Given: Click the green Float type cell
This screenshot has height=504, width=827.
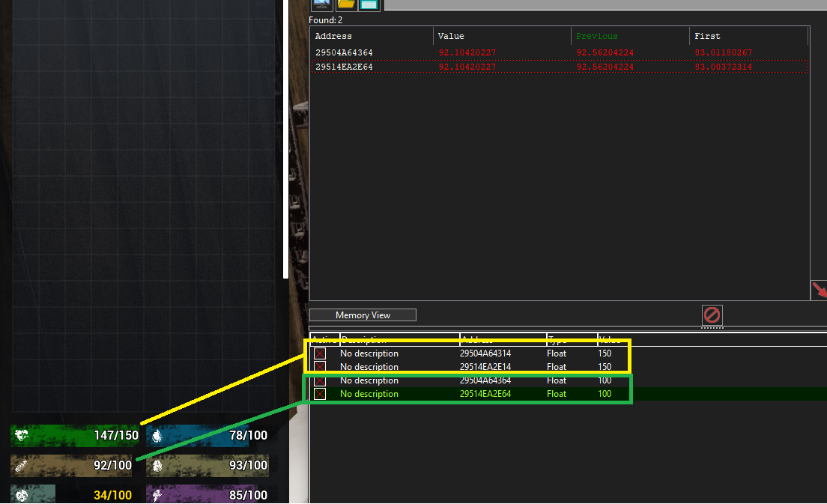Looking at the screenshot, I should point(557,394).
